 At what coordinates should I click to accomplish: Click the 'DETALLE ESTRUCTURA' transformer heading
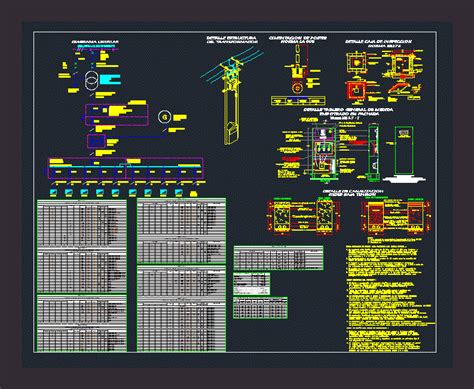[232, 38]
